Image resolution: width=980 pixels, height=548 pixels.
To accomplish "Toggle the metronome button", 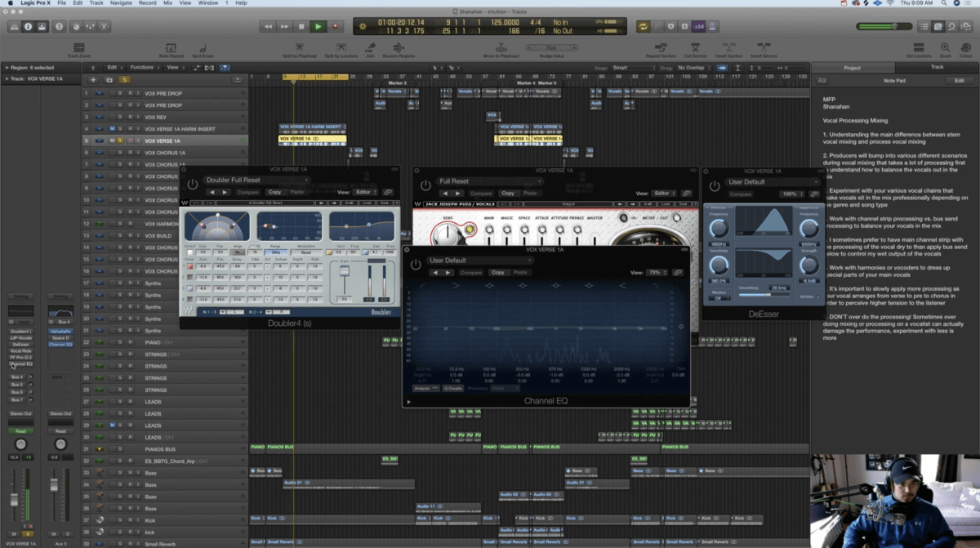I will point(712,27).
